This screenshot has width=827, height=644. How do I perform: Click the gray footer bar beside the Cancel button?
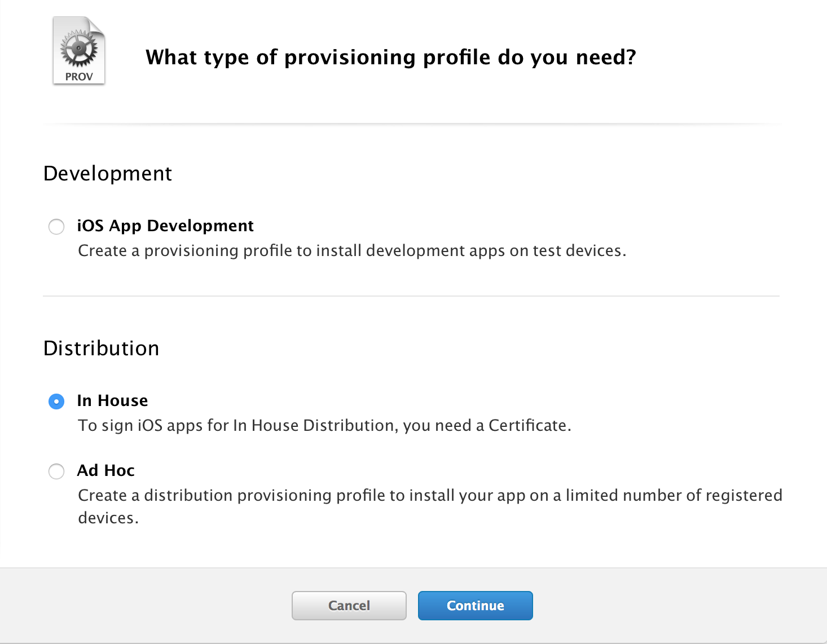click(169, 606)
